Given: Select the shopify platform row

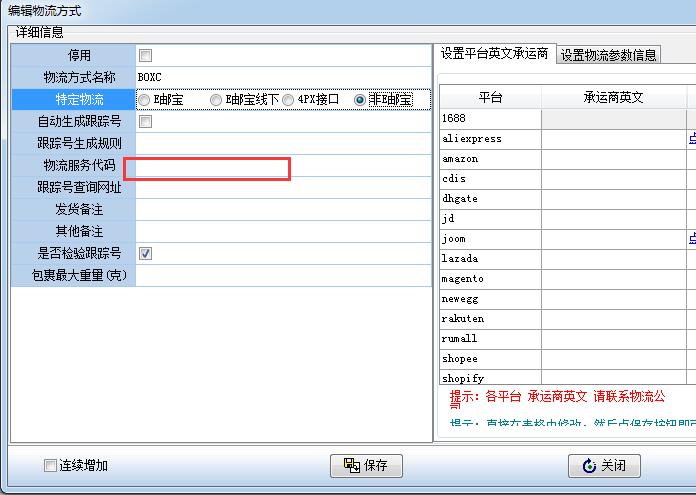Looking at the screenshot, I should tap(490, 378).
